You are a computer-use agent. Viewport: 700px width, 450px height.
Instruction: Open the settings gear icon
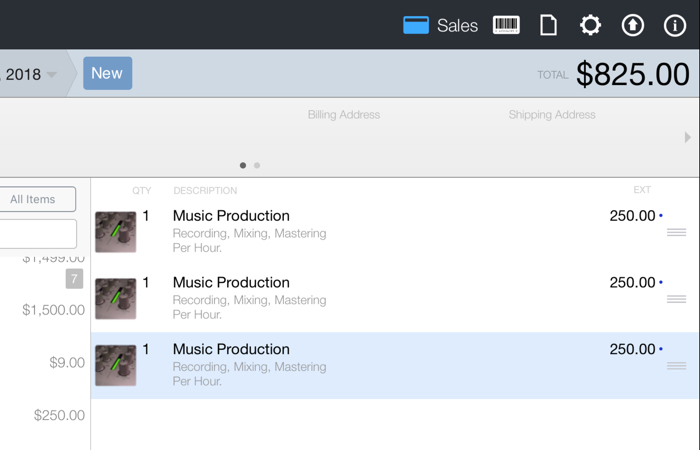click(590, 25)
